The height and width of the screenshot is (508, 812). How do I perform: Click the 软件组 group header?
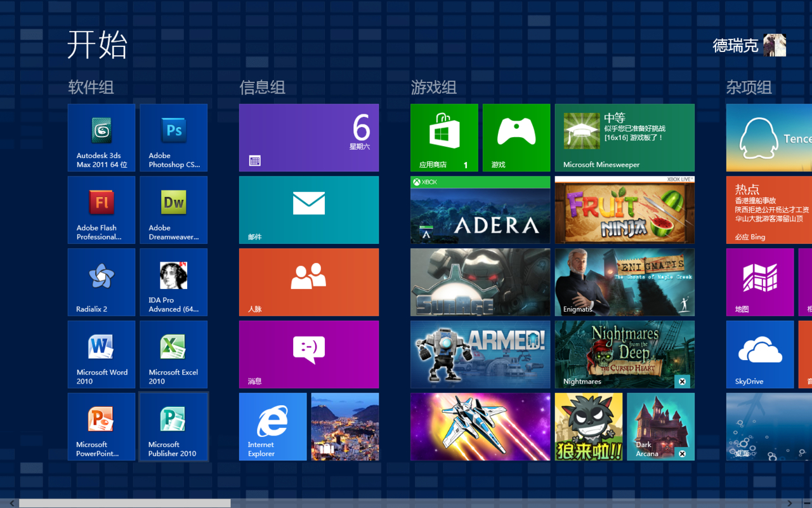click(91, 88)
